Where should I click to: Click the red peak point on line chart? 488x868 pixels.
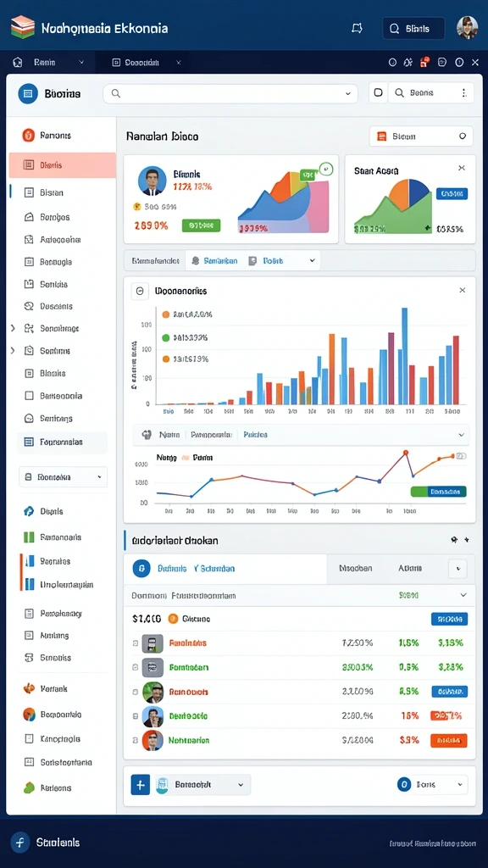tap(406, 453)
